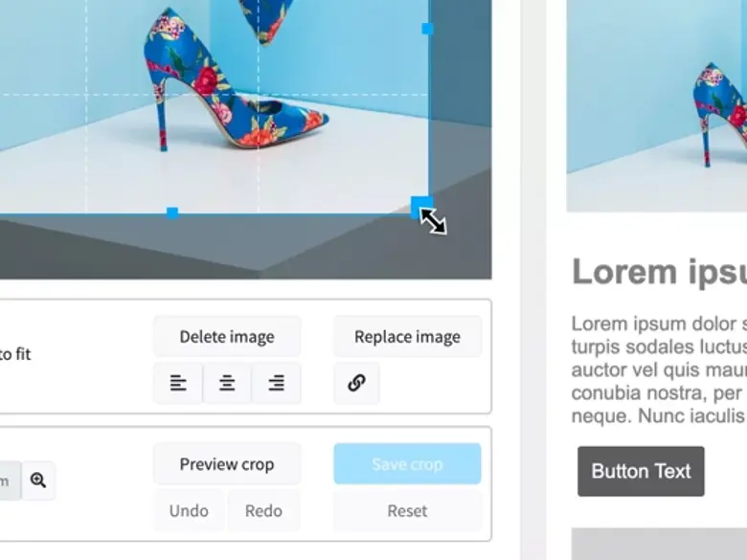Click the bottom edge crop handle

point(172,213)
